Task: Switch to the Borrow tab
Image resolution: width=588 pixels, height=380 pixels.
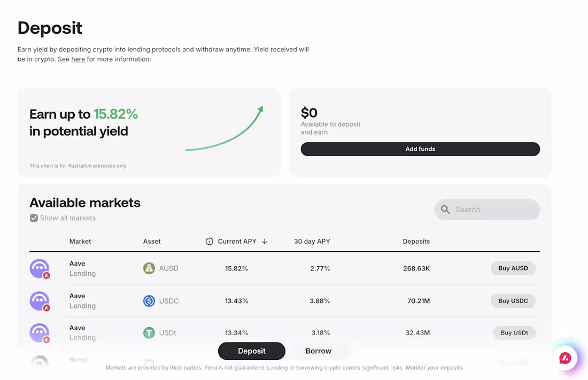Action: [319, 351]
